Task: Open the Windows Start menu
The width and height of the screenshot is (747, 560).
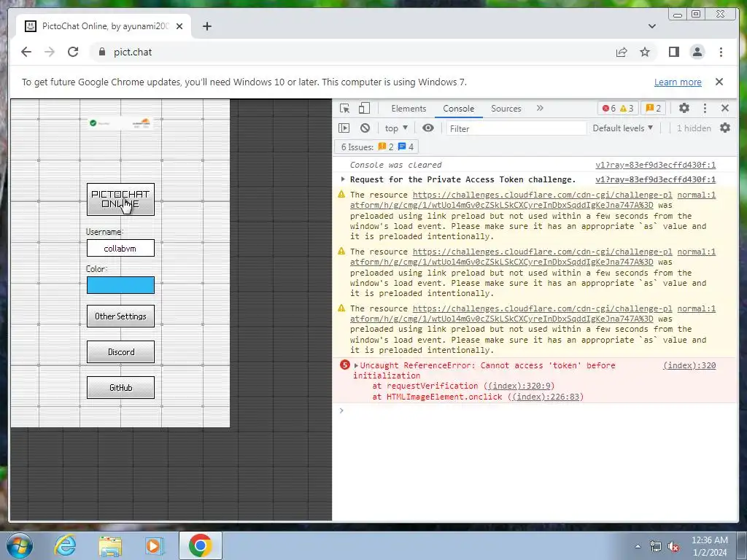Action: point(20,545)
